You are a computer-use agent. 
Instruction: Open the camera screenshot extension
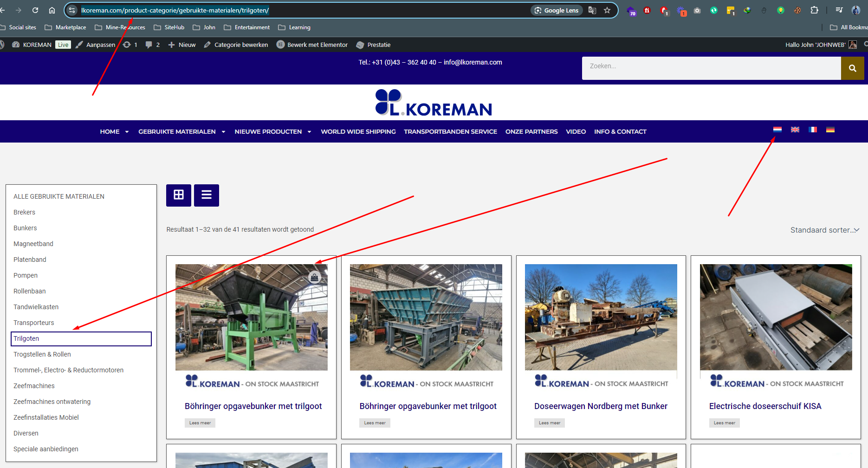click(x=697, y=10)
